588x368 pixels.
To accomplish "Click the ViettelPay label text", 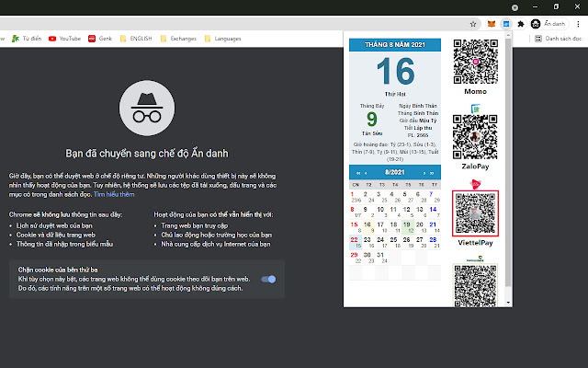I will 475,243.
